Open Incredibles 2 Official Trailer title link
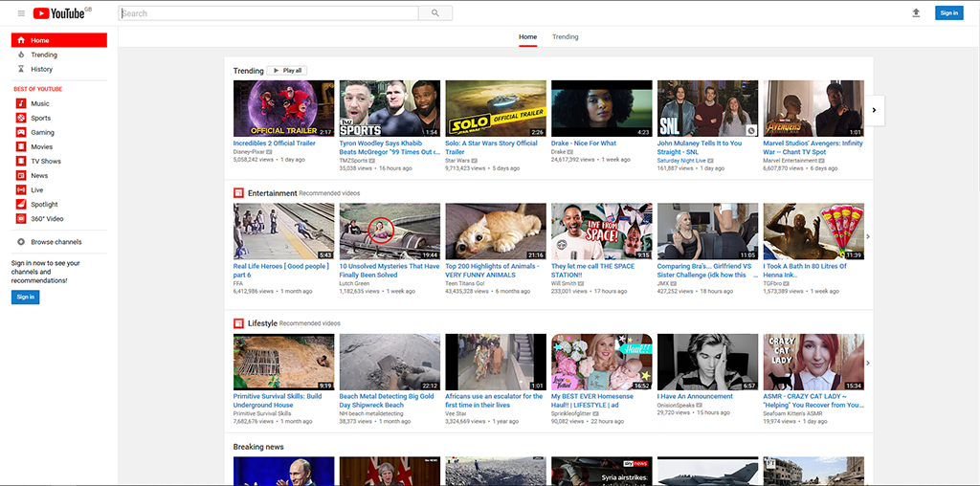The height and width of the screenshot is (486, 980). pos(275,144)
